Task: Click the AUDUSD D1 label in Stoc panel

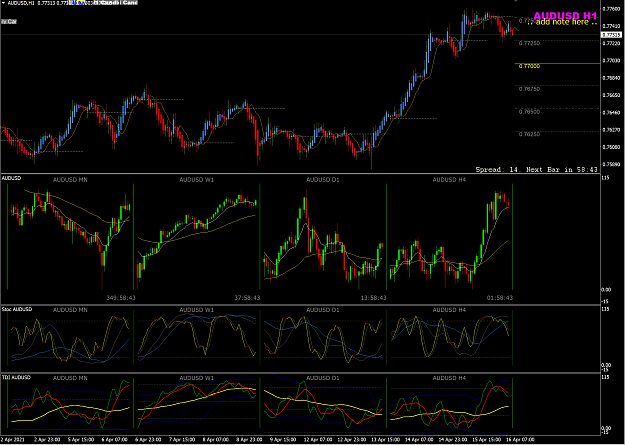Action: (x=323, y=310)
